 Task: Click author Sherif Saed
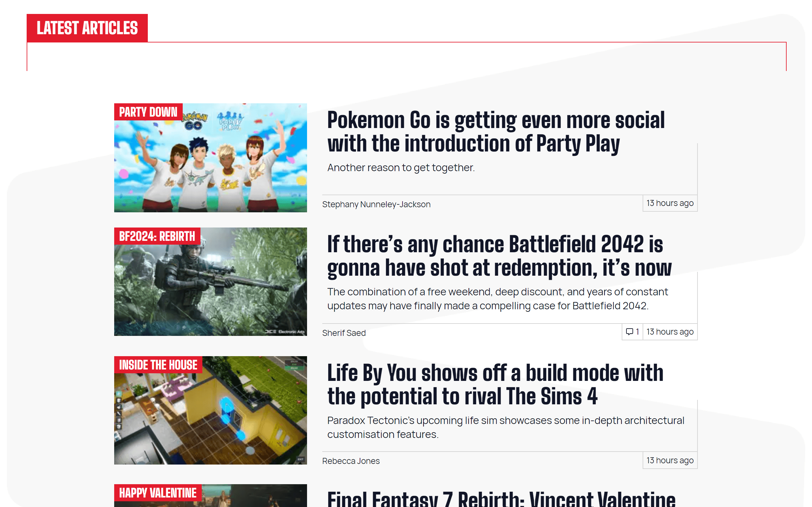(344, 333)
